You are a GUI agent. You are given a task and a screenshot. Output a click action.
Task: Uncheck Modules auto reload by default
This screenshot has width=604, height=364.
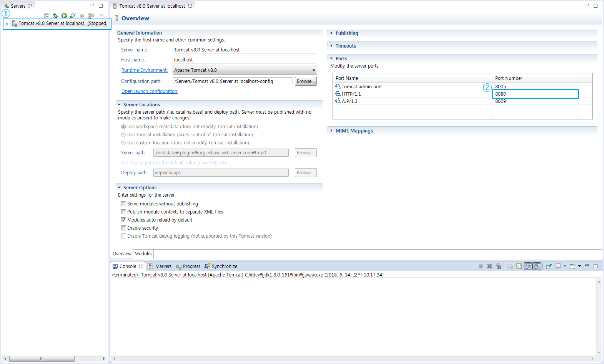(x=123, y=220)
